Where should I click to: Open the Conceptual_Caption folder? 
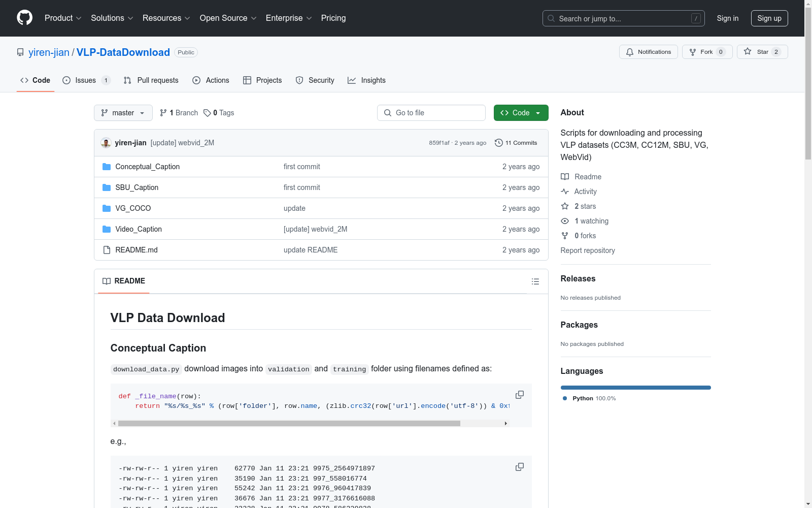tap(148, 167)
